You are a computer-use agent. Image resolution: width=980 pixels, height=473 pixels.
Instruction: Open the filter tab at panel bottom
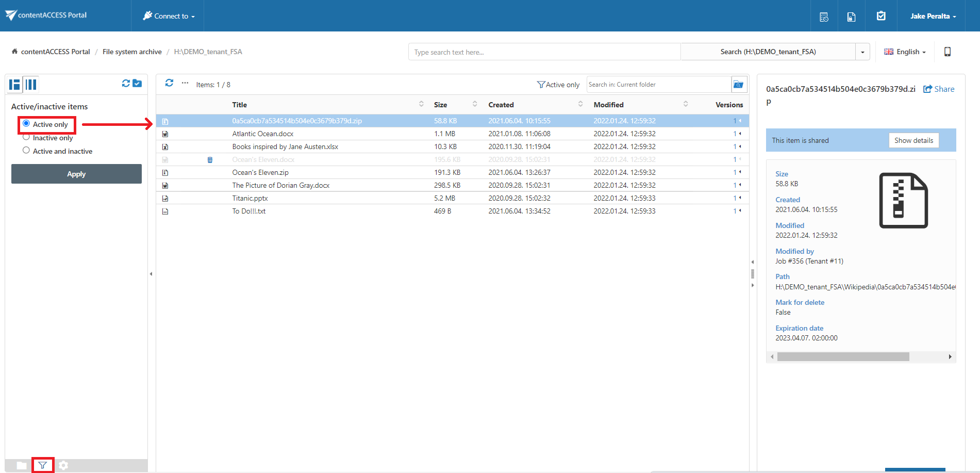point(43,465)
